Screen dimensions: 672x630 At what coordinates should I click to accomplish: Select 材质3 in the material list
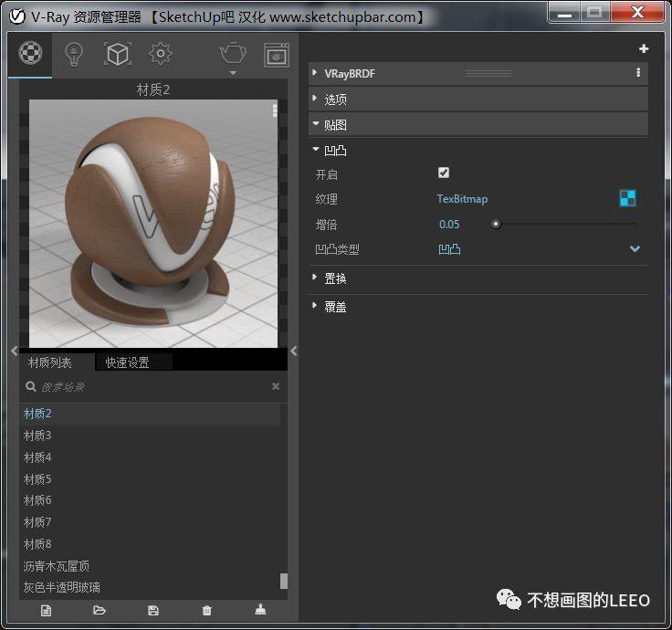(x=150, y=436)
